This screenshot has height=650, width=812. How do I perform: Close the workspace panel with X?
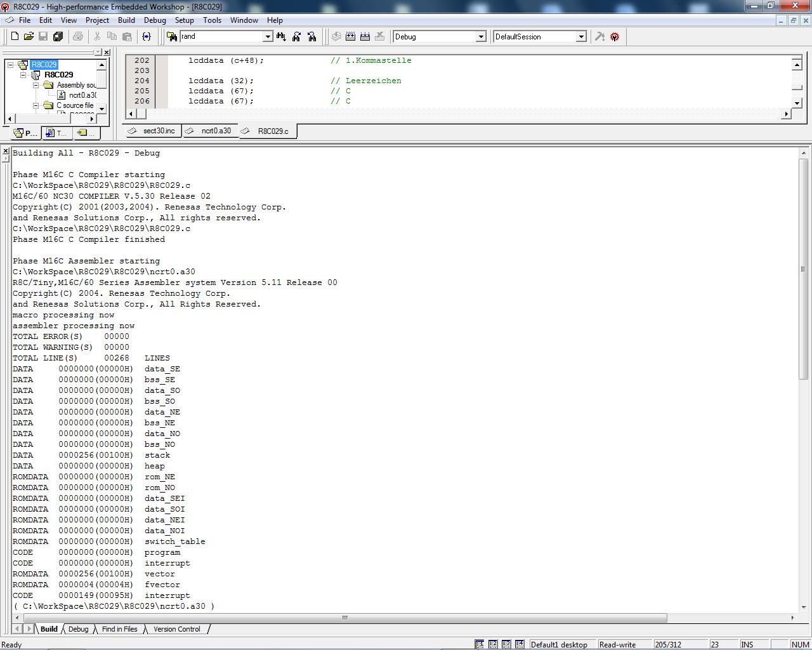pyautogui.click(x=107, y=52)
